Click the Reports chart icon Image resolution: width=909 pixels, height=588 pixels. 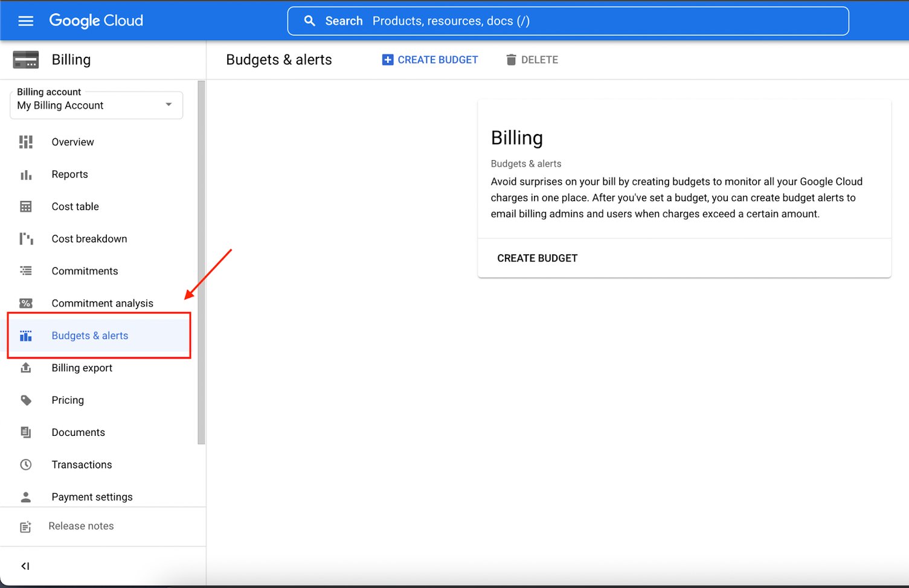point(25,174)
